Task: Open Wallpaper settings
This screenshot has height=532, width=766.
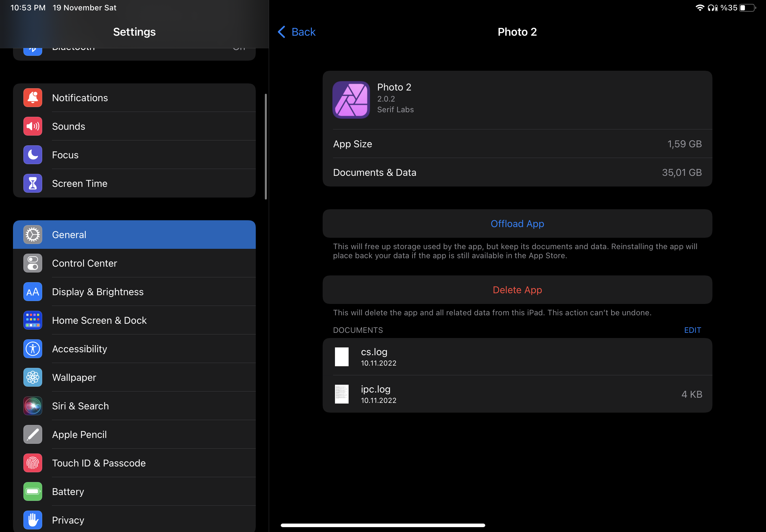Action: tap(32, 377)
